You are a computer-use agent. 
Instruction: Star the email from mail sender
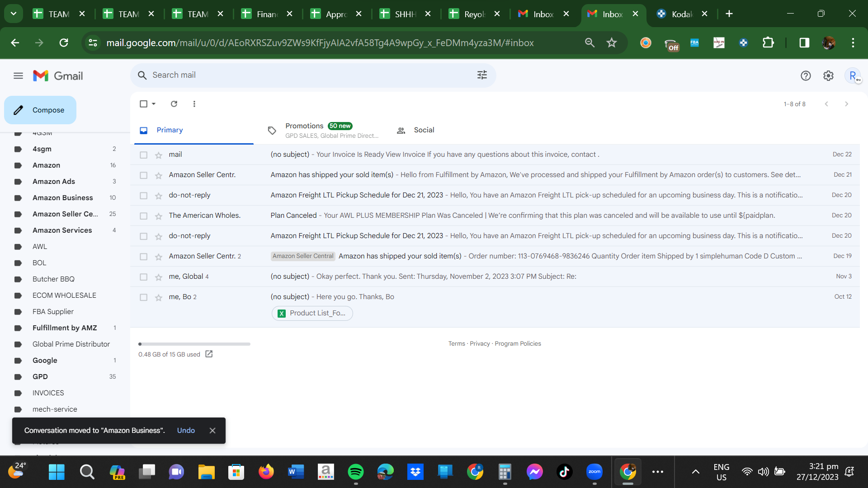pos(159,155)
